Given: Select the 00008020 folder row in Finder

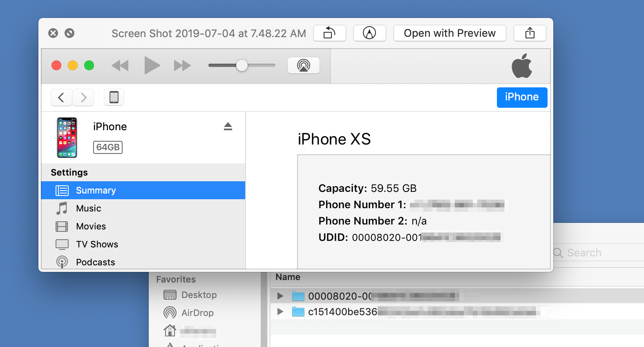Looking at the screenshot, I should (457, 296).
